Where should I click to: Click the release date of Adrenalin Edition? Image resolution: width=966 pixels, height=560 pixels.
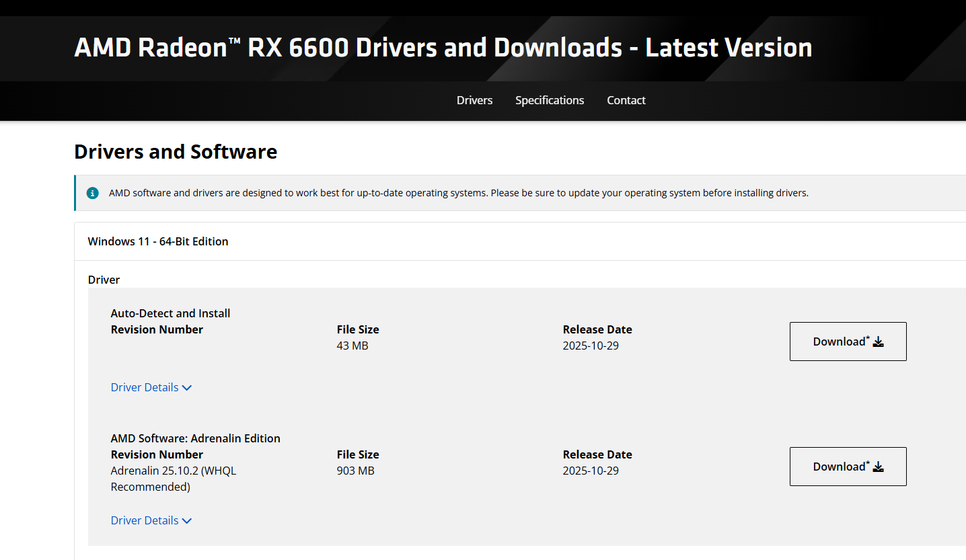coord(591,471)
